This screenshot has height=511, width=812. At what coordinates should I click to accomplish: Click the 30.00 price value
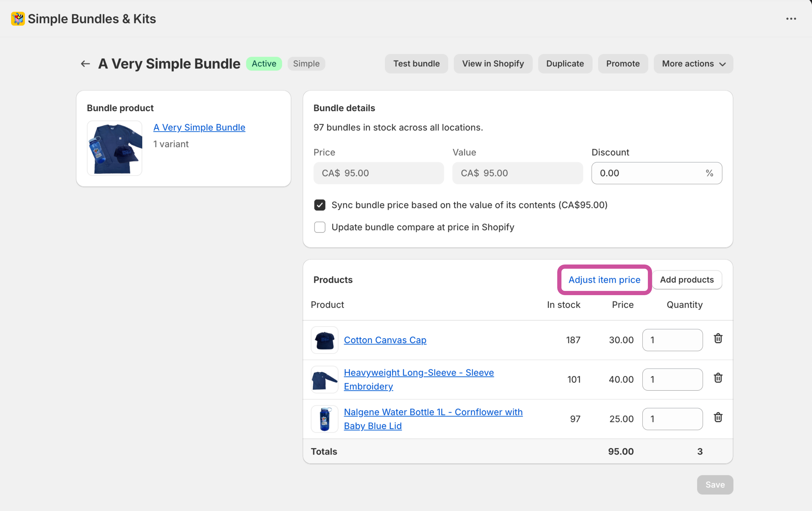pyautogui.click(x=621, y=340)
